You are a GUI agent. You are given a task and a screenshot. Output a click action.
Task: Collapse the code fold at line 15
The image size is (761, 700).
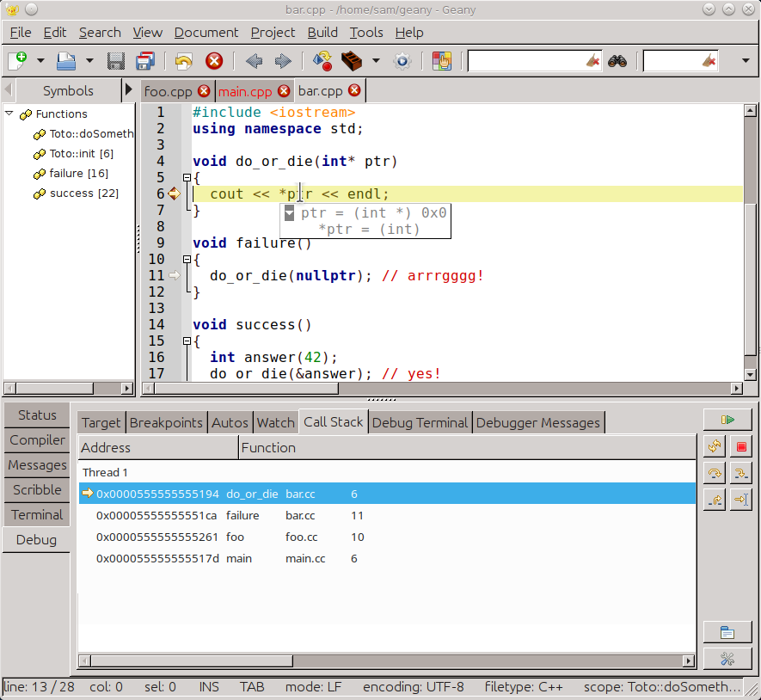tap(187, 341)
